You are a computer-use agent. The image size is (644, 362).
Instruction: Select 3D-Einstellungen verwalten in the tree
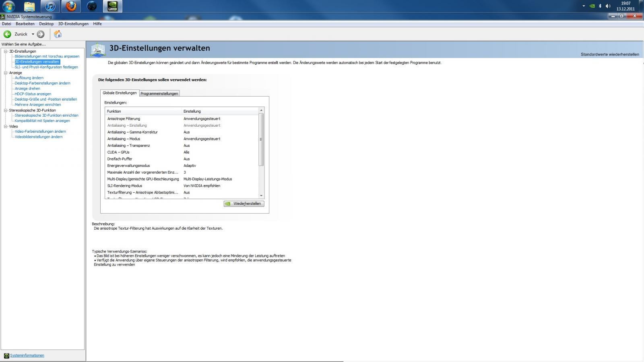[x=37, y=62]
